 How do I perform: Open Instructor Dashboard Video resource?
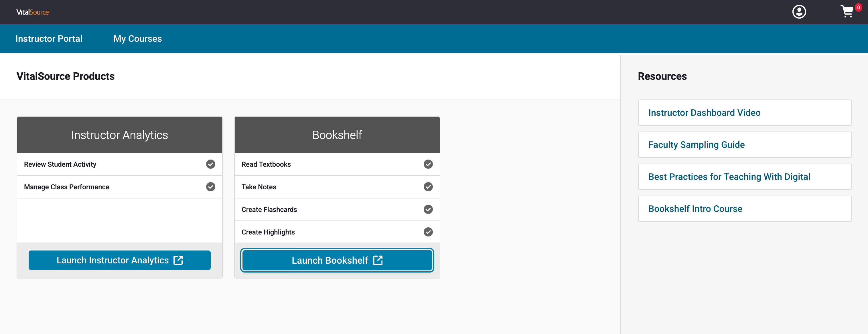coord(745,113)
